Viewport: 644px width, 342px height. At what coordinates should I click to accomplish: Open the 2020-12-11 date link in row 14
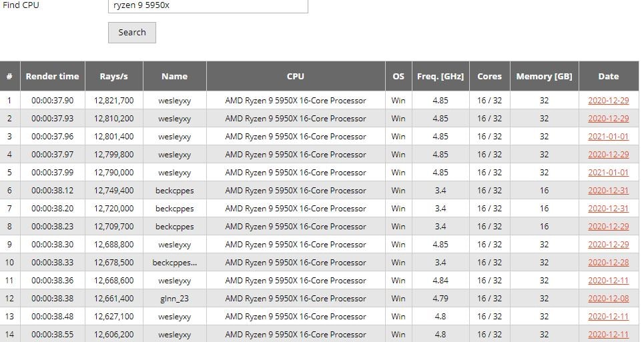(x=608, y=335)
